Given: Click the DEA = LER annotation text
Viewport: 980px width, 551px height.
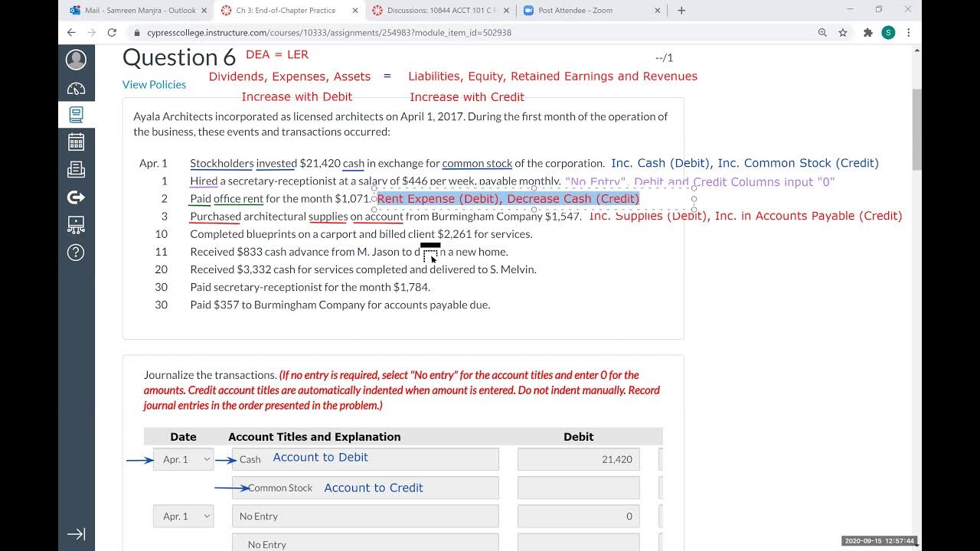Looking at the screenshot, I should pos(277,54).
